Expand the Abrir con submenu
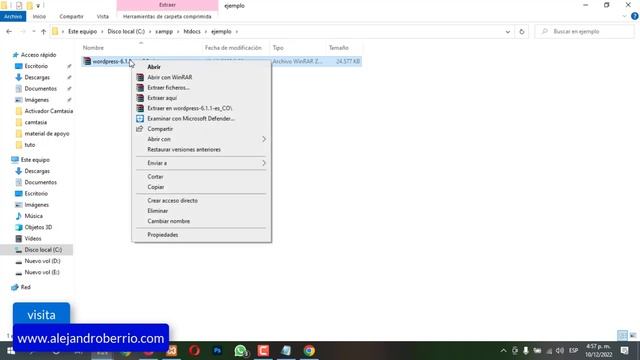The width and height of the screenshot is (640, 360). pyautogui.click(x=202, y=139)
